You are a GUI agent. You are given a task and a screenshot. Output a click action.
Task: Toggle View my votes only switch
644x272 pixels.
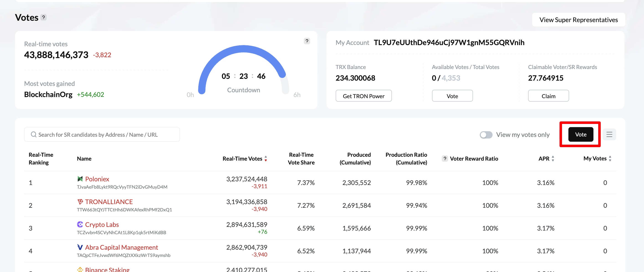click(x=486, y=135)
